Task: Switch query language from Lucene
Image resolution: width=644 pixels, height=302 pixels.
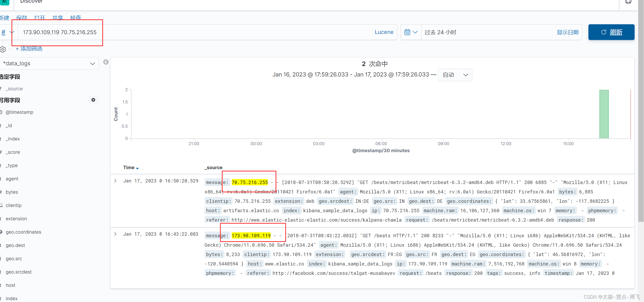Action: [x=384, y=32]
